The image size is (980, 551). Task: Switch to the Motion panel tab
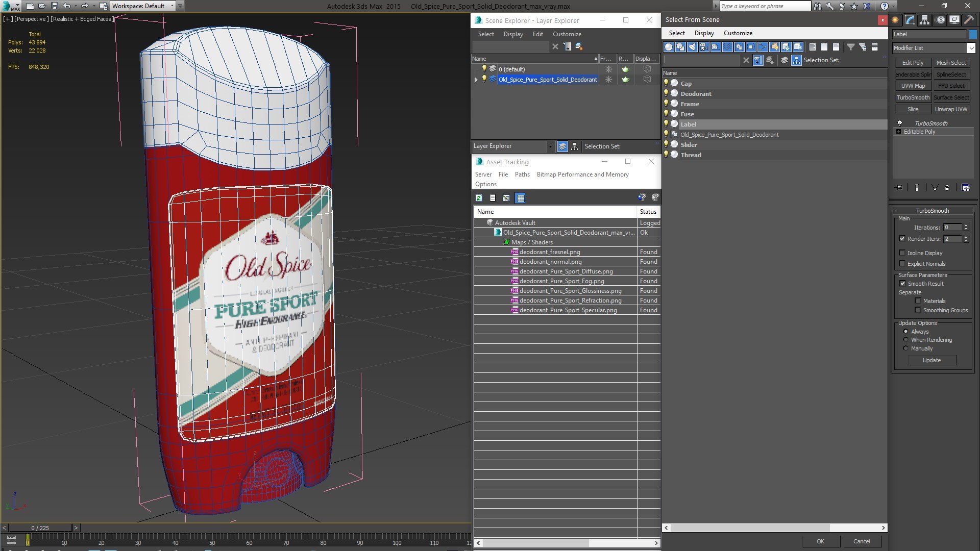click(x=940, y=20)
